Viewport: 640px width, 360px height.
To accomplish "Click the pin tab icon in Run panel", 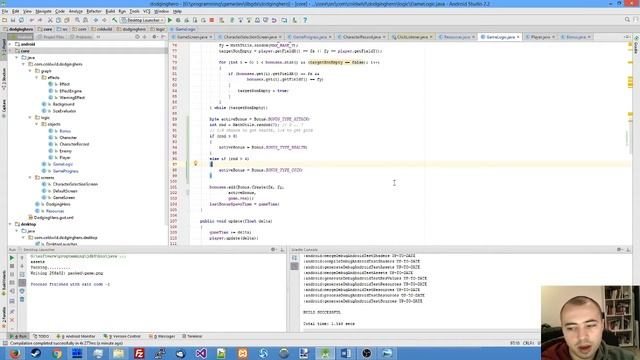I will click(x=12, y=311).
